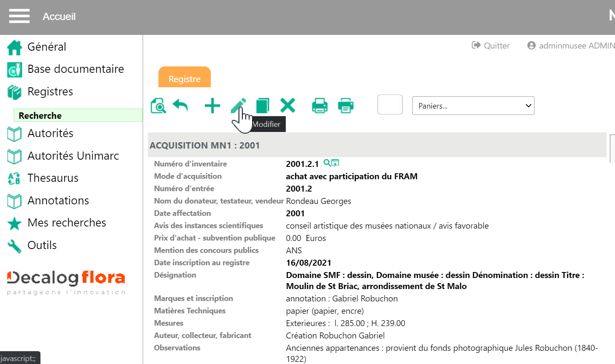
Task: Expand the Registres menu
Action: (x=50, y=92)
